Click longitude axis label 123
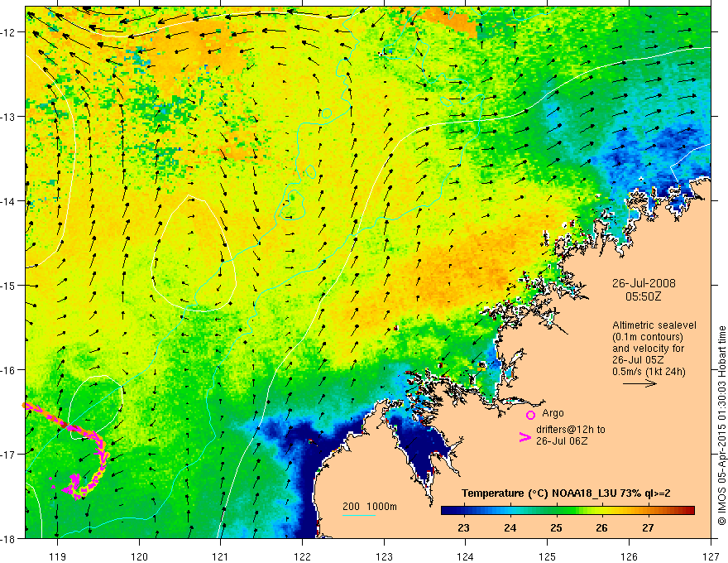The height and width of the screenshot is (563, 728). coord(384,556)
